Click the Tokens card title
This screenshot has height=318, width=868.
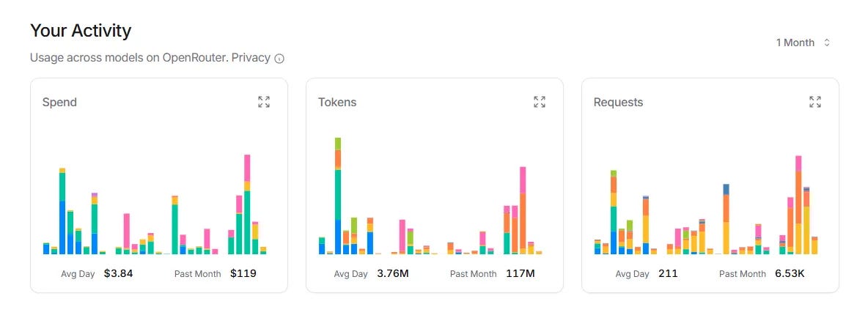click(337, 103)
